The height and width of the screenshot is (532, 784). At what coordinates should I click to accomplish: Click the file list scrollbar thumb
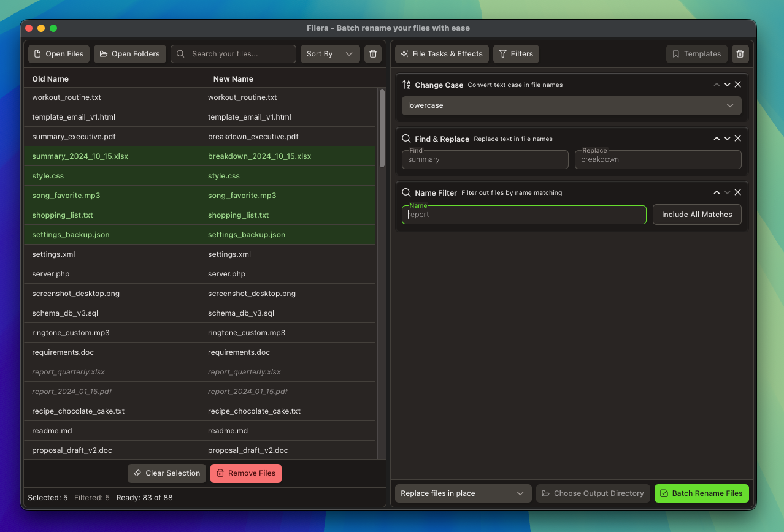pyautogui.click(x=382, y=129)
